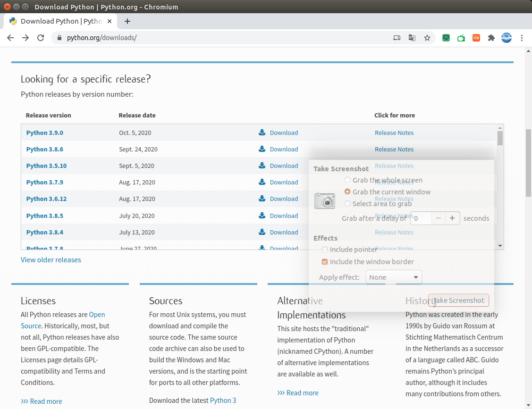Close the Download Python tab
Image resolution: width=532 pixels, height=409 pixels.
(x=109, y=21)
